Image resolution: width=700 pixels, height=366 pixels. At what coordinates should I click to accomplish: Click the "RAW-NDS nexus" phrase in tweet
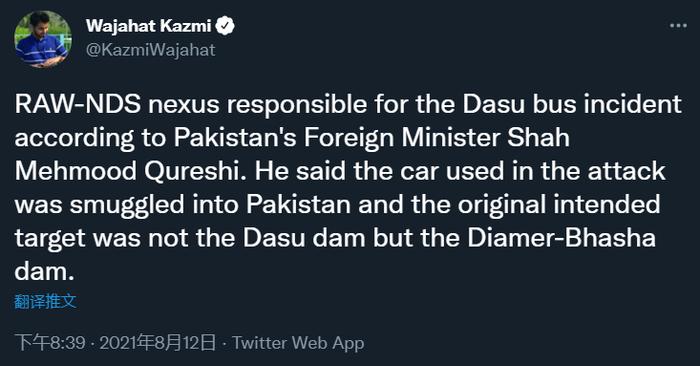pyautogui.click(x=117, y=104)
